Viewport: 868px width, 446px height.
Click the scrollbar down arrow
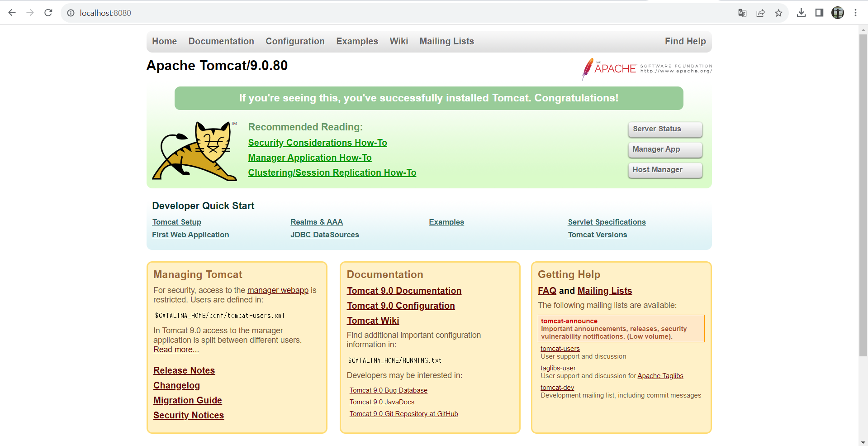(863, 442)
